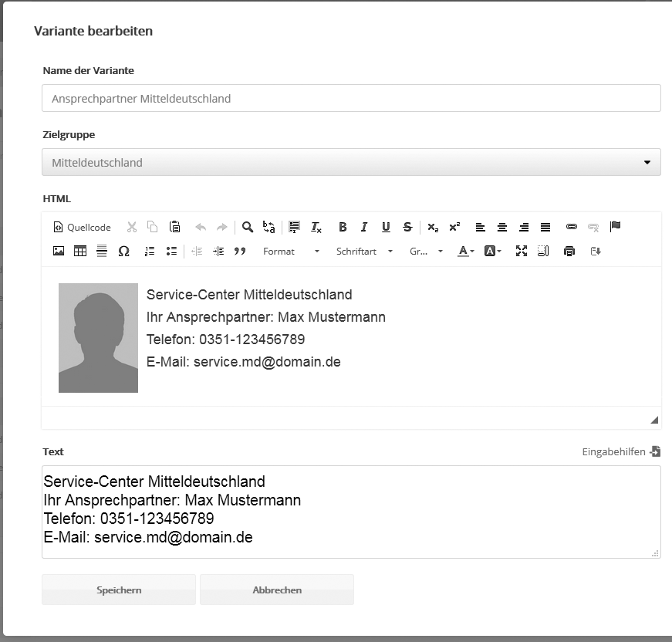Insert a table into the HTML editor
The height and width of the screenshot is (642, 672).
(80, 251)
